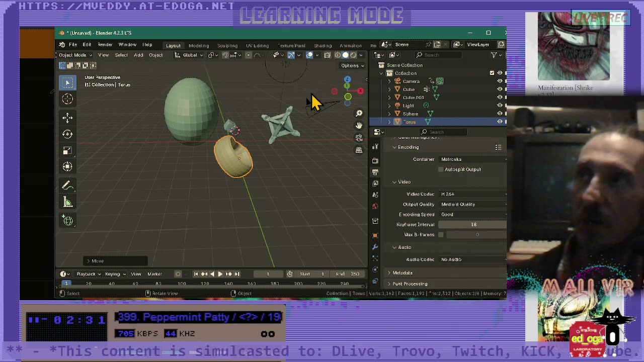Click the viewport zoom magnifier icon
This screenshot has width=644, height=362.
click(x=359, y=114)
